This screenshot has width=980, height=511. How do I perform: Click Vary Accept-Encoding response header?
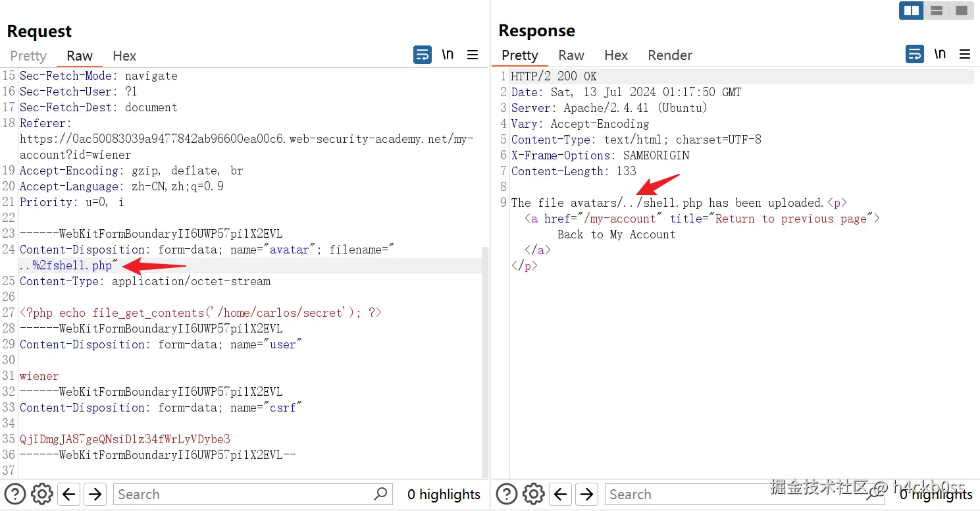(580, 124)
